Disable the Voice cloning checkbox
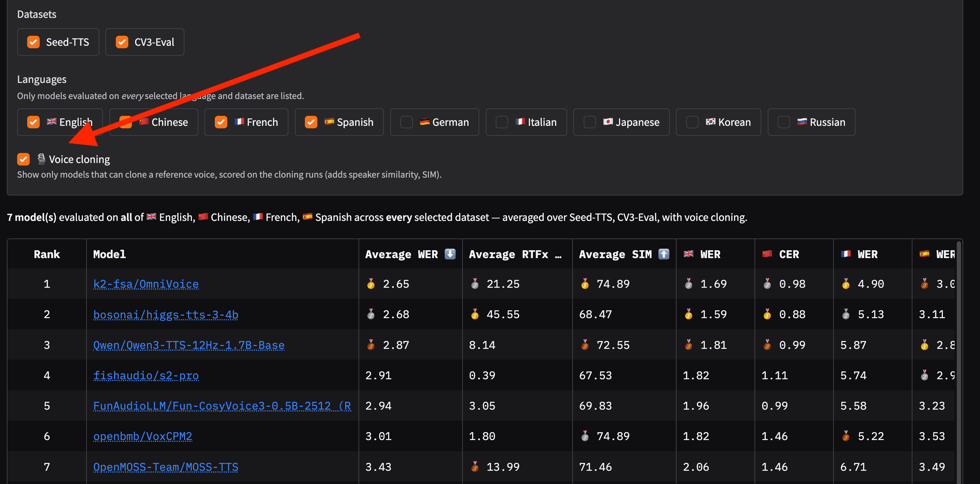Screen dimensions: 980x484 pos(23,159)
